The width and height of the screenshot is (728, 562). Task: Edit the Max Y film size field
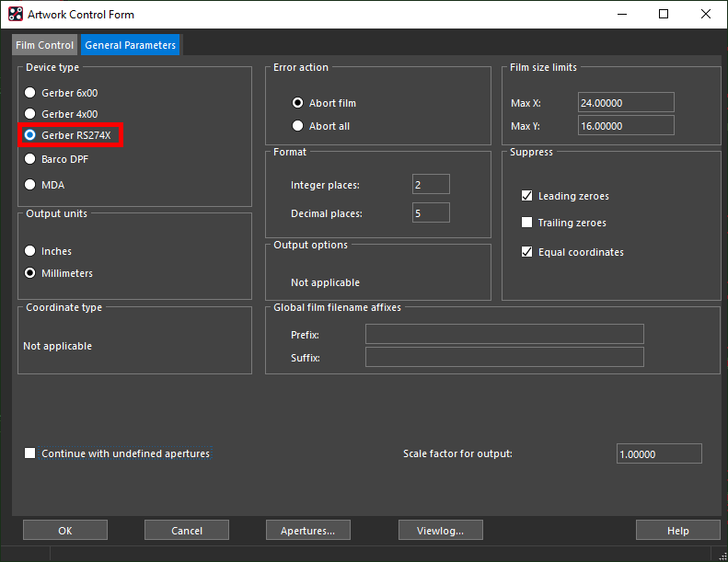coord(626,126)
